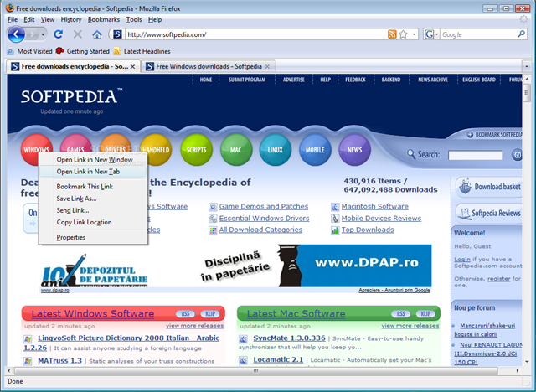Open the File menu
This screenshot has height=392, width=536.
click(13, 19)
